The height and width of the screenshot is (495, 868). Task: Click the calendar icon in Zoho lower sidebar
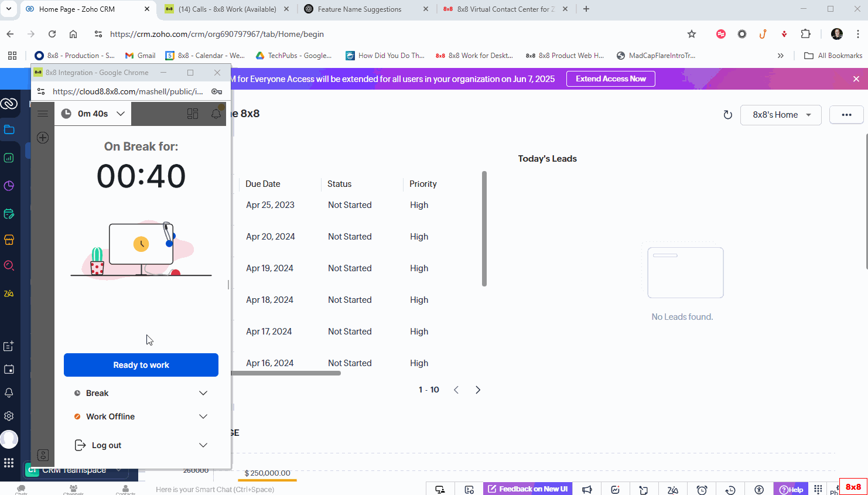pos(9,370)
